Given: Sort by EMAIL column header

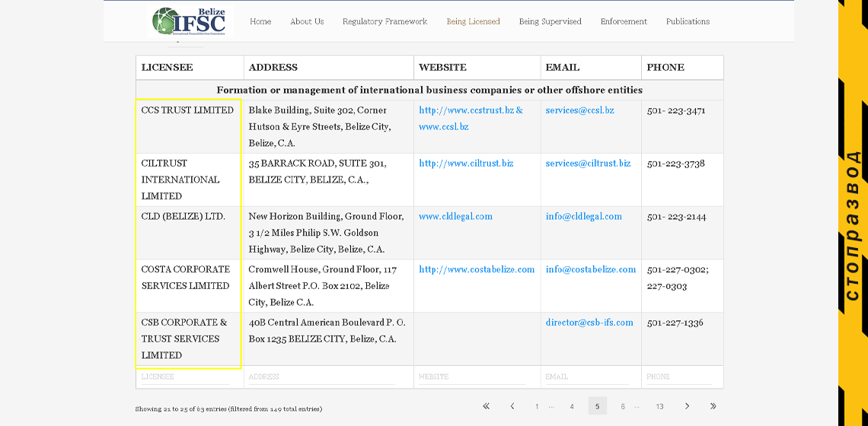Looking at the screenshot, I should (591, 68).
